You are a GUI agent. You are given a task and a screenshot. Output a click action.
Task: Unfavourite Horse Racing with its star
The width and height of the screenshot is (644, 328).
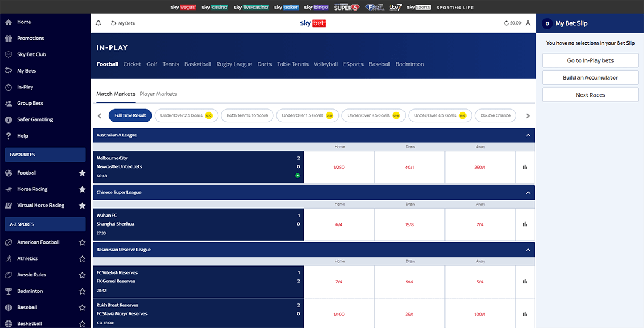(x=82, y=189)
